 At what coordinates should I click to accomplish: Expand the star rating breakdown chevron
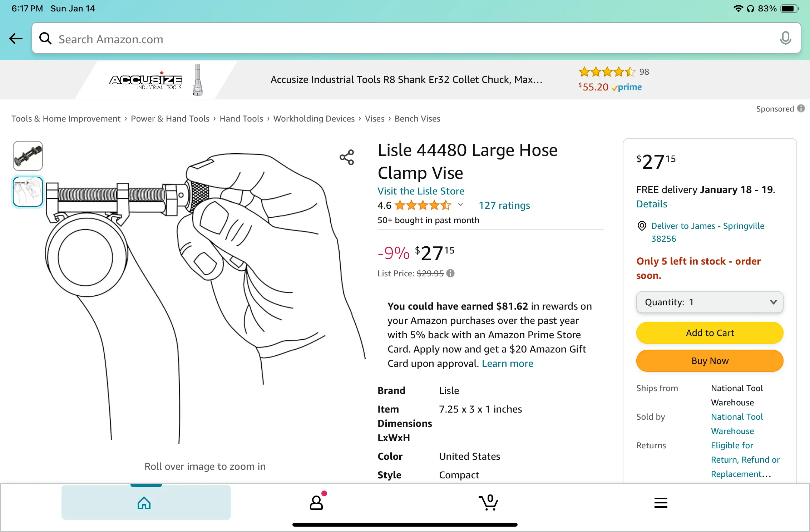(460, 205)
